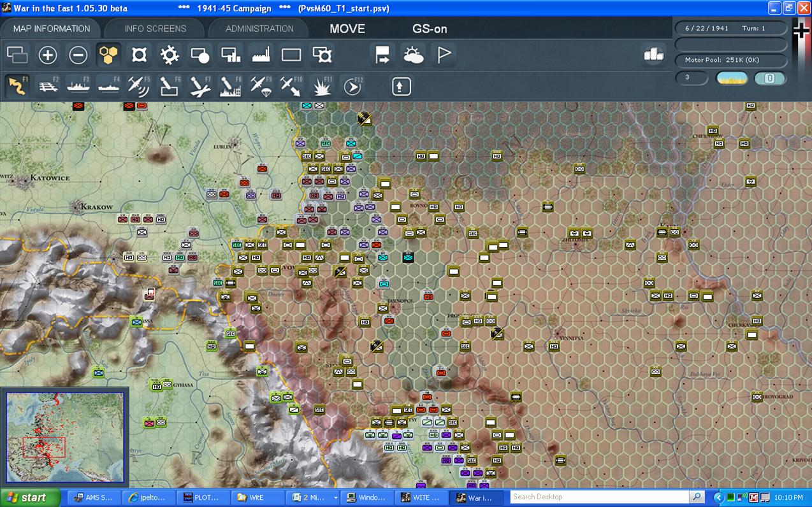Click the flag with arrow icon
The height and width of the screenshot is (507, 812).
[383, 55]
